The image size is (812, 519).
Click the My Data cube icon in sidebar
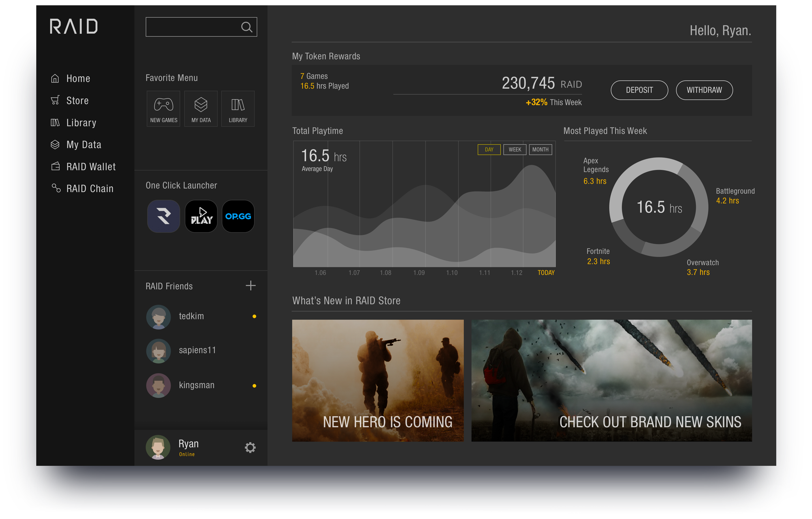tap(55, 144)
